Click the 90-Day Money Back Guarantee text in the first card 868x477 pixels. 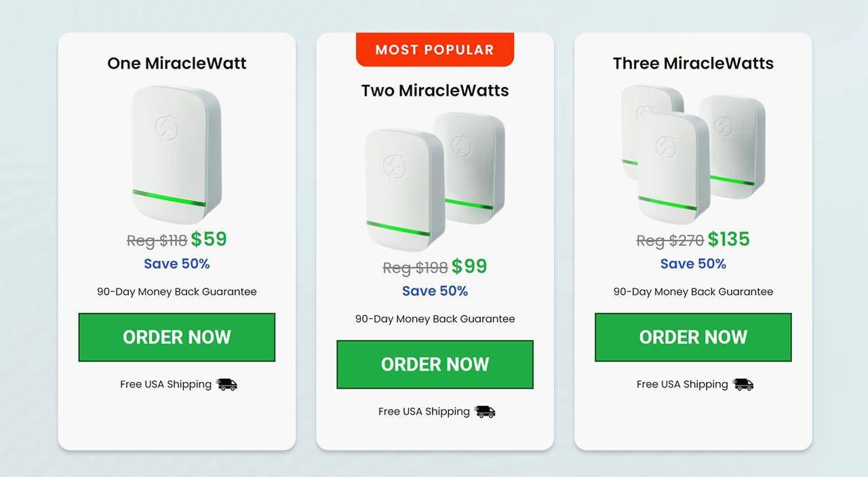[x=177, y=292]
